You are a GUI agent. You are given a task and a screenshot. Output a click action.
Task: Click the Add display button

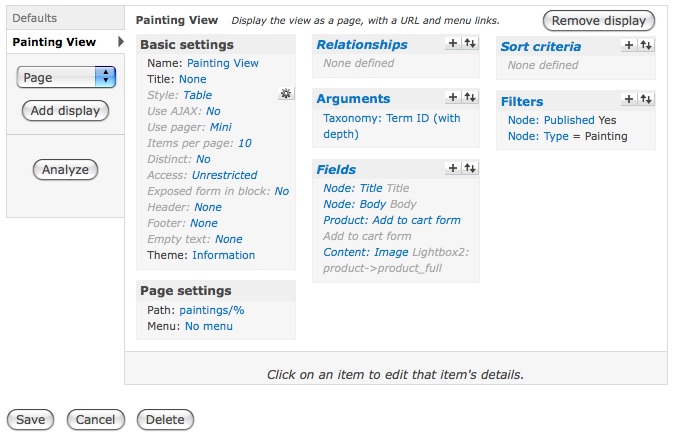(65, 111)
